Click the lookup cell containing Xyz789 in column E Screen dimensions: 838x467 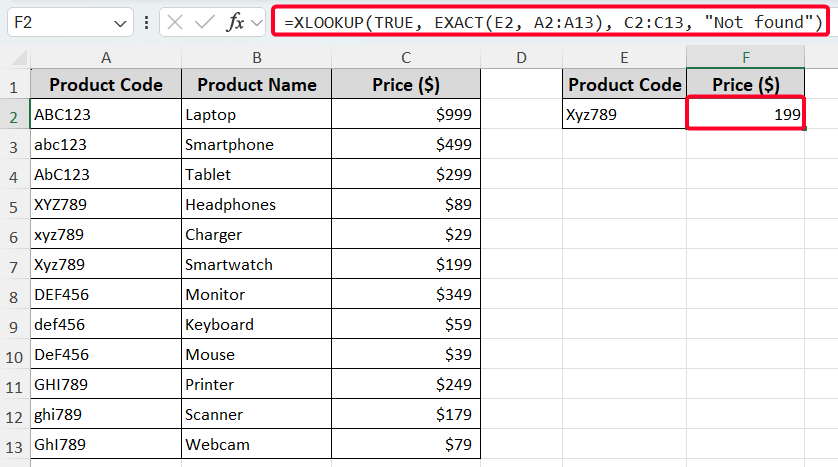coord(624,115)
